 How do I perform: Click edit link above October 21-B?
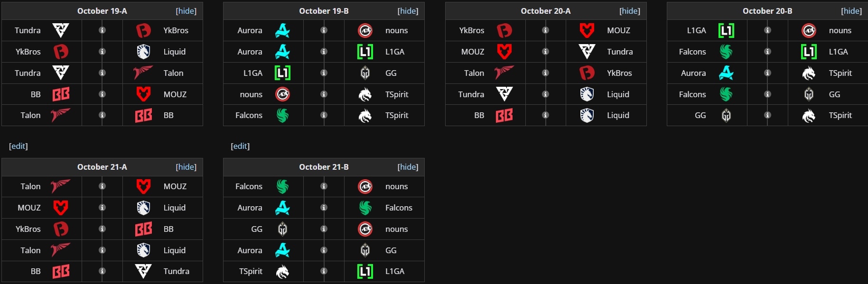pos(240,146)
